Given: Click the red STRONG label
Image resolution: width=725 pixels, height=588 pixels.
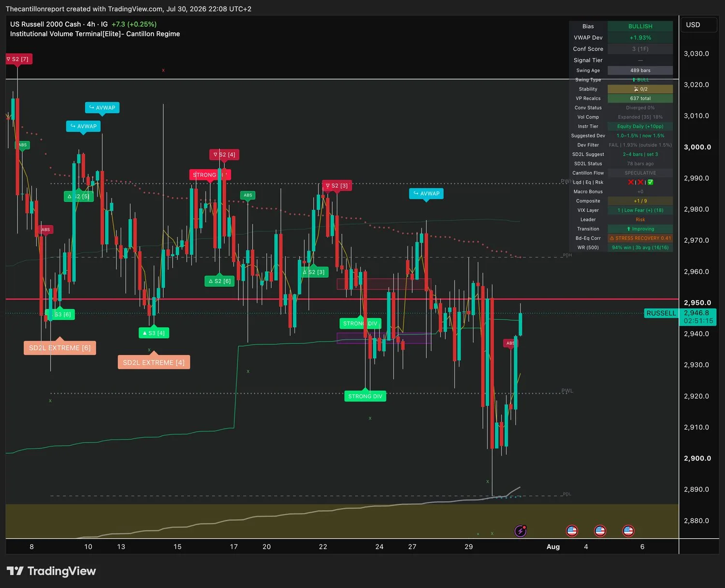Looking at the screenshot, I should (210, 175).
